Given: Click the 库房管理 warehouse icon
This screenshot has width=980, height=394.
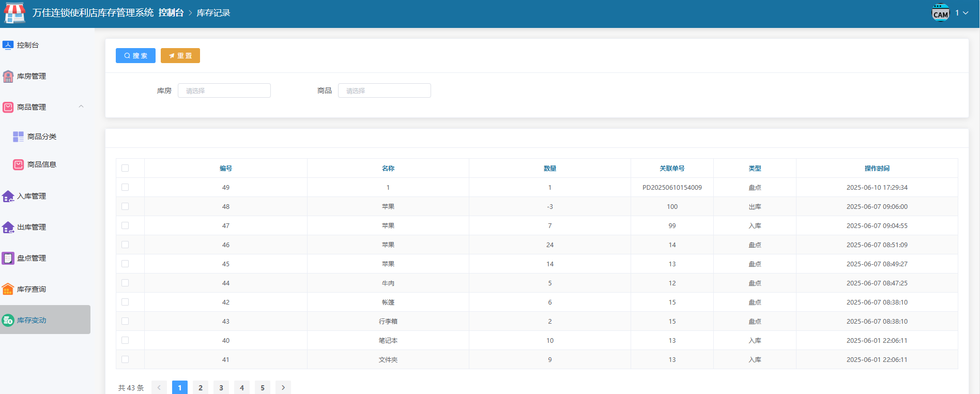Looking at the screenshot, I should 8,76.
